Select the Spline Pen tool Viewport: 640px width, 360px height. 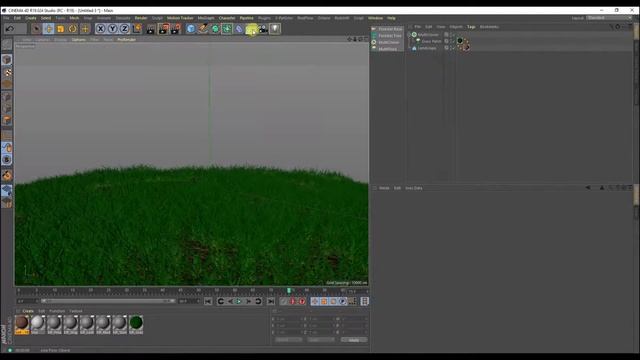point(203,29)
